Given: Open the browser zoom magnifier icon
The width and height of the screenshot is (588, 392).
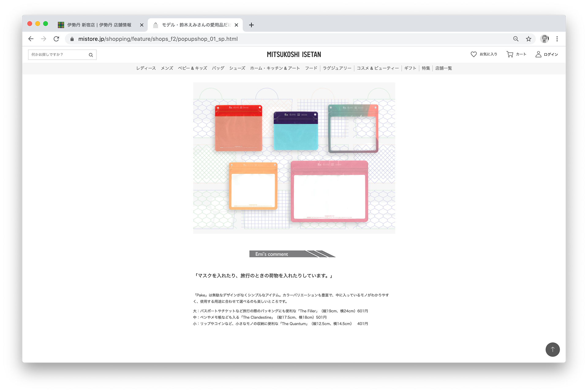Looking at the screenshot, I should tap(516, 39).
